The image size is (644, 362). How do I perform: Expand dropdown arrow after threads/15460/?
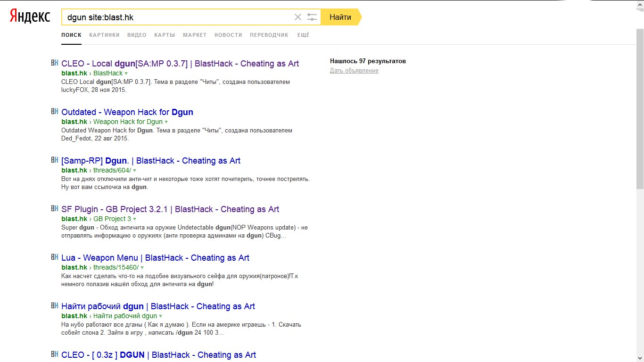141,268
